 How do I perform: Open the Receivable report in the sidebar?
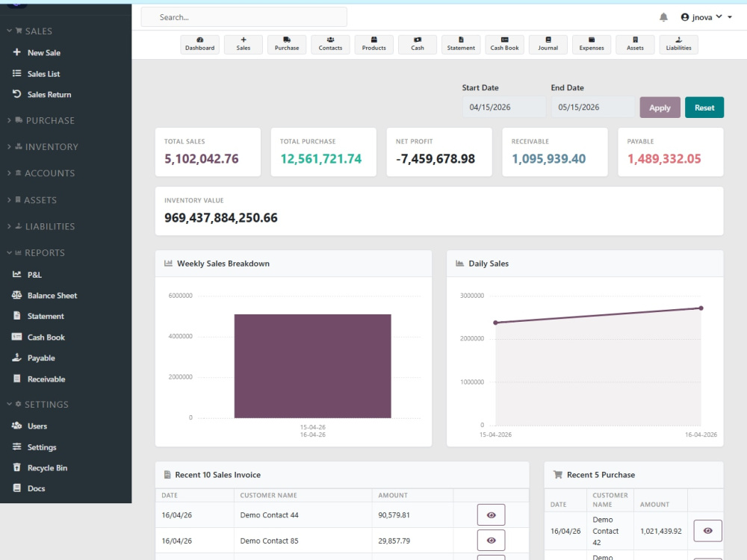[x=39, y=379]
